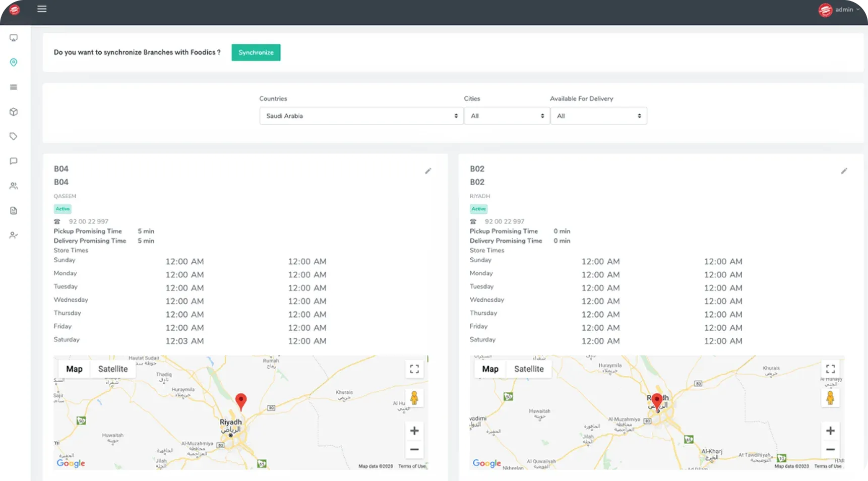Click the users group icon in the sidebar
This screenshot has height=481, width=868.
pos(14,186)
